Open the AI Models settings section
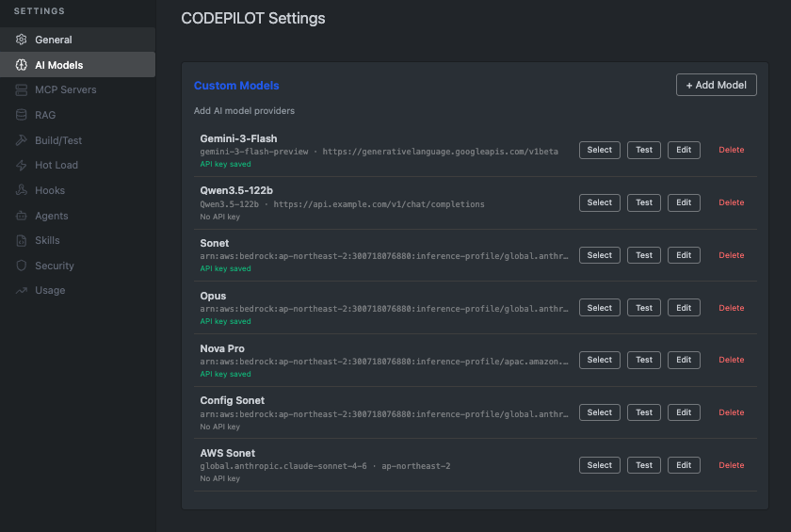 77,65
